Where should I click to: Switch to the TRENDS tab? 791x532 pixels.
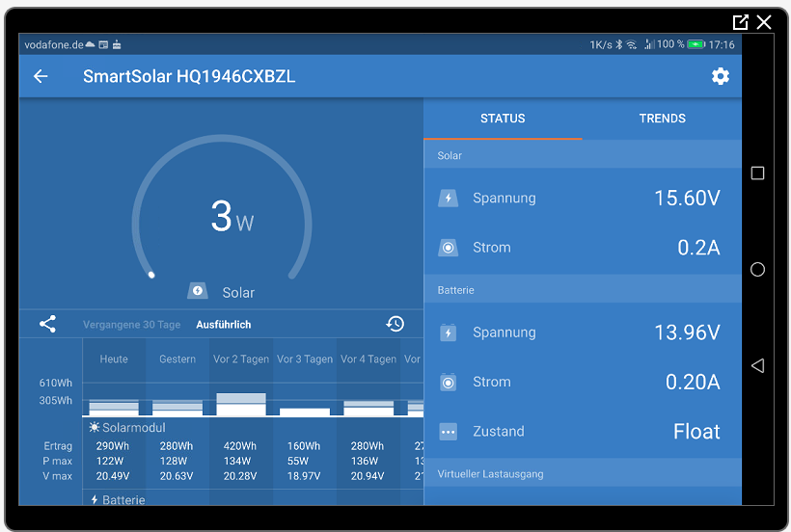[x=662, y=119]
